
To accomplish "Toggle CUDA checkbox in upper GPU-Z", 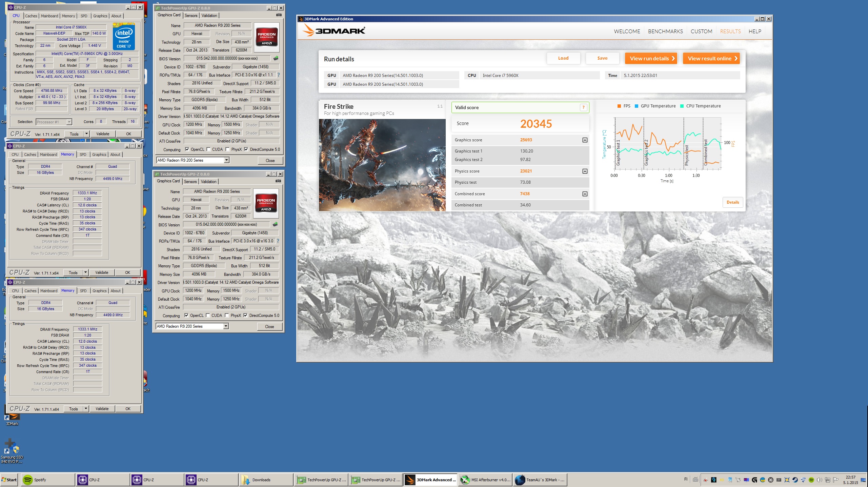I will tap(209, 149).
